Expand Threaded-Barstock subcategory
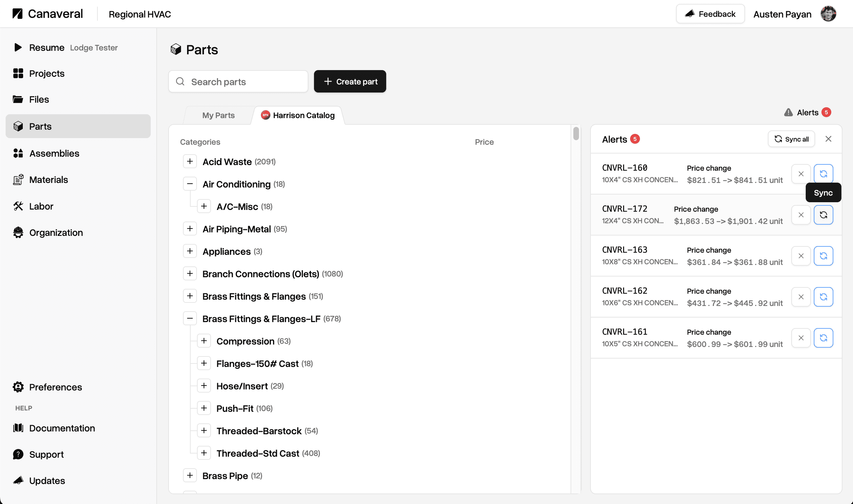This screenshot has height=504, width=853. tap(204, 431)
